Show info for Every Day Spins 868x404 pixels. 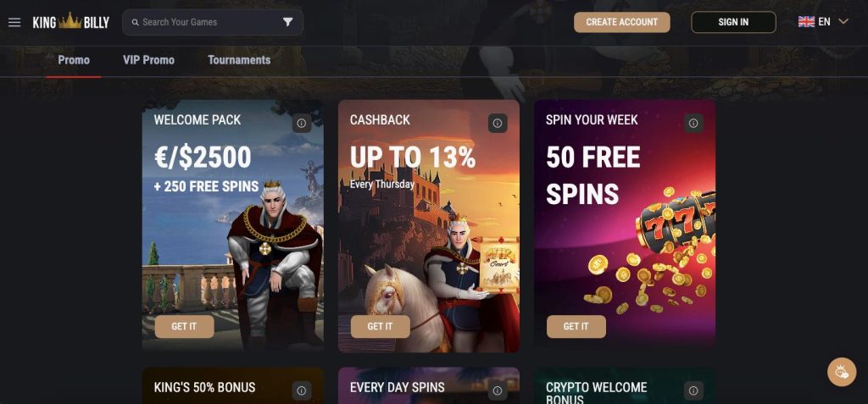(x=498, y=390)
